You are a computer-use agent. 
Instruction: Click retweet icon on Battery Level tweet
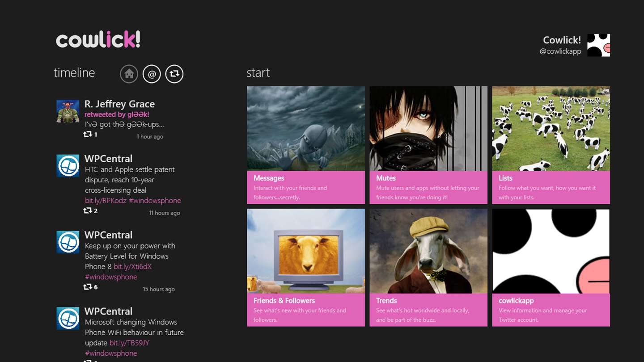[x=88, y=287]
